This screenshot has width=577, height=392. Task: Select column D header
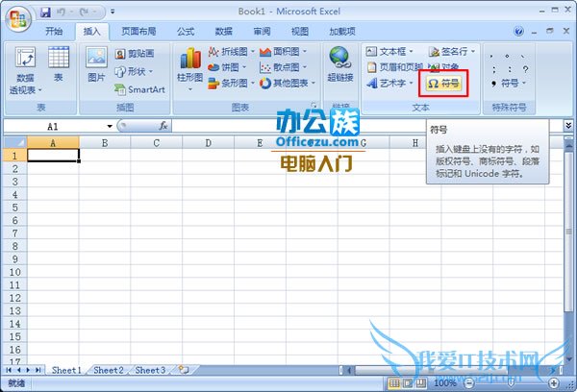[209, 143]
